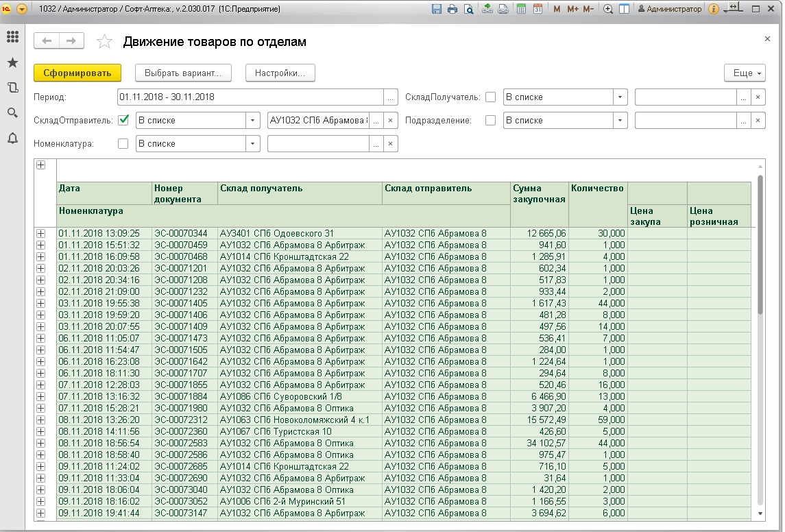Open the calculator icon in the title bar
Screen dimensions: 785x532
point(521,9)
